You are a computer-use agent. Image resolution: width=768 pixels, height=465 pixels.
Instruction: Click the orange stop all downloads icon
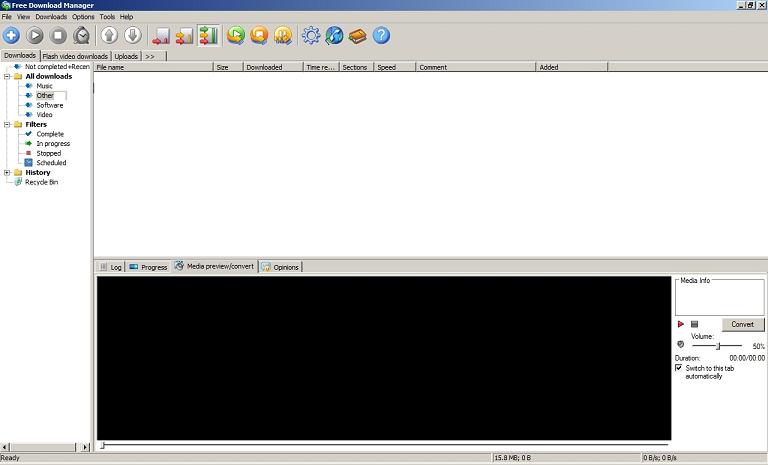(260, 36)
